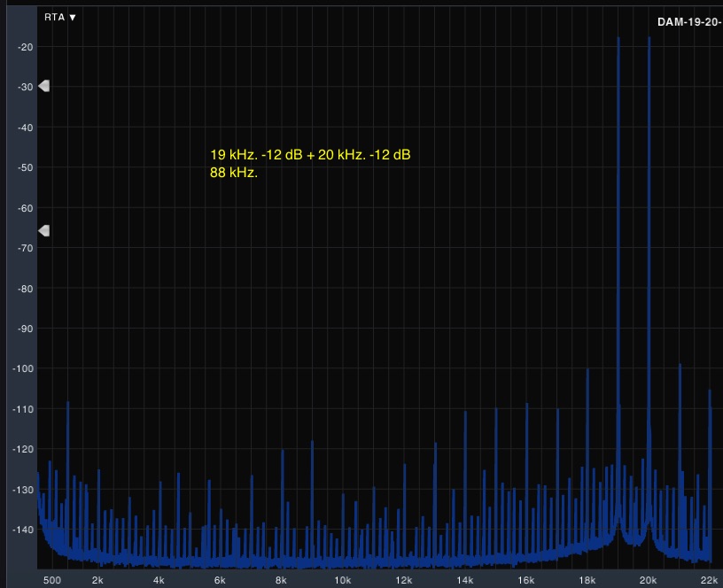
Task: Click the -140 label on the dB axis
Action: pos(23,530)
